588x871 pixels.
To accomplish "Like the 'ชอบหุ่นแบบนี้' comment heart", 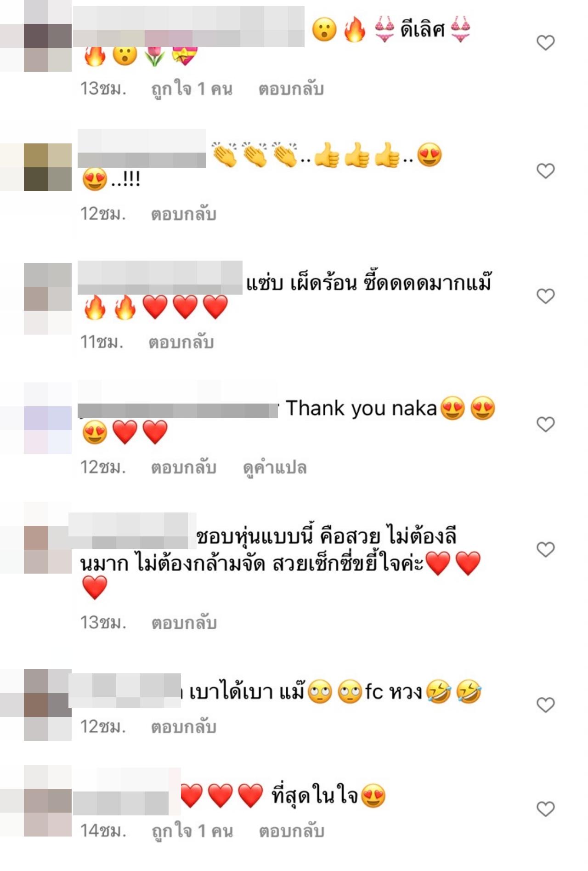I will pos(545,549).
